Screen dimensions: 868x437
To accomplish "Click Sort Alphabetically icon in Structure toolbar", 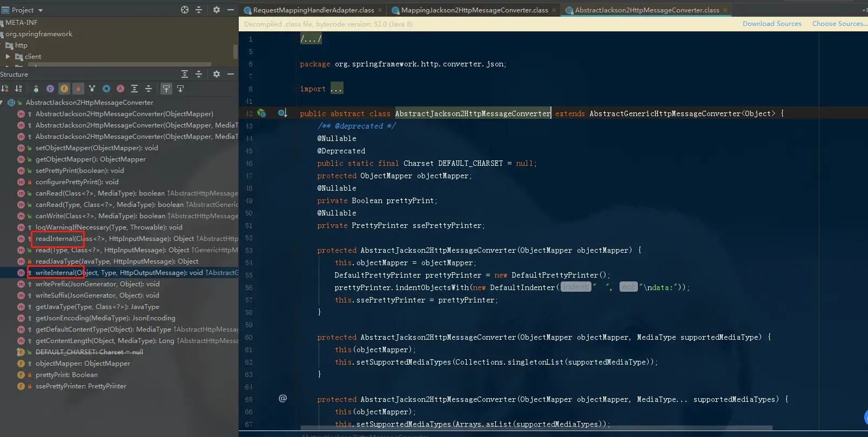I will point(18,89).
